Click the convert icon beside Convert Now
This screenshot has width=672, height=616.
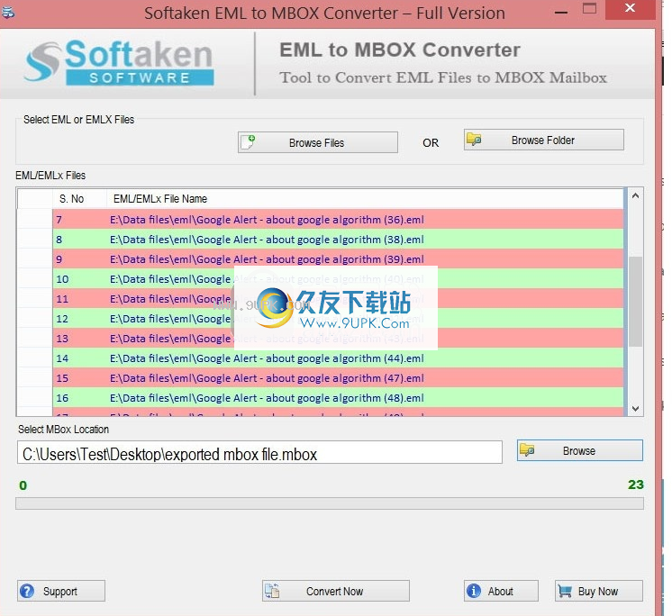(272, 591)
